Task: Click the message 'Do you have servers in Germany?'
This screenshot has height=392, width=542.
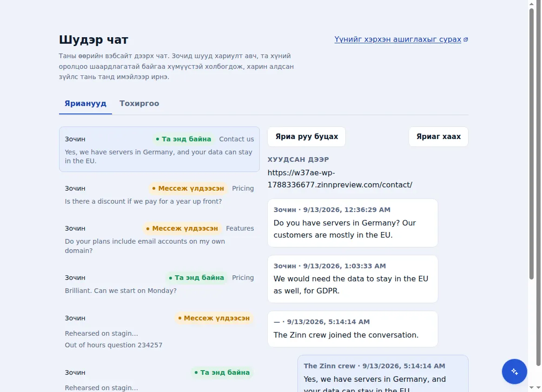Action: coord(352,223)
